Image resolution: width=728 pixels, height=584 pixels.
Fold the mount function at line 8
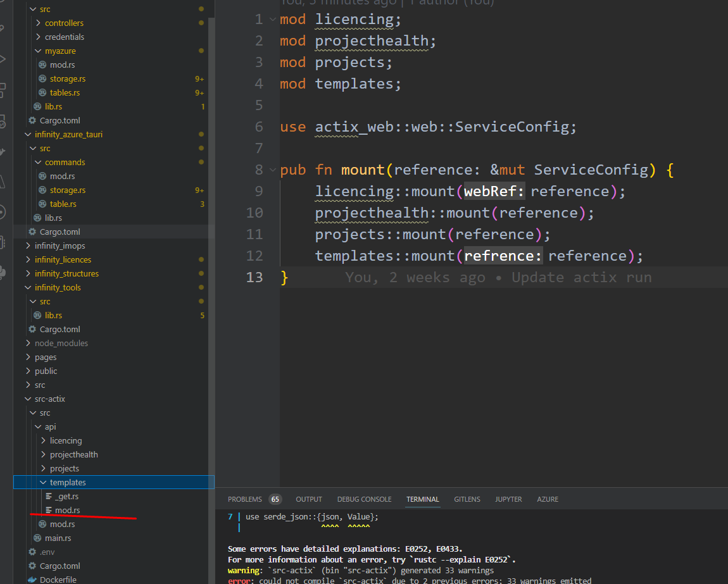(x=273, y=170)
